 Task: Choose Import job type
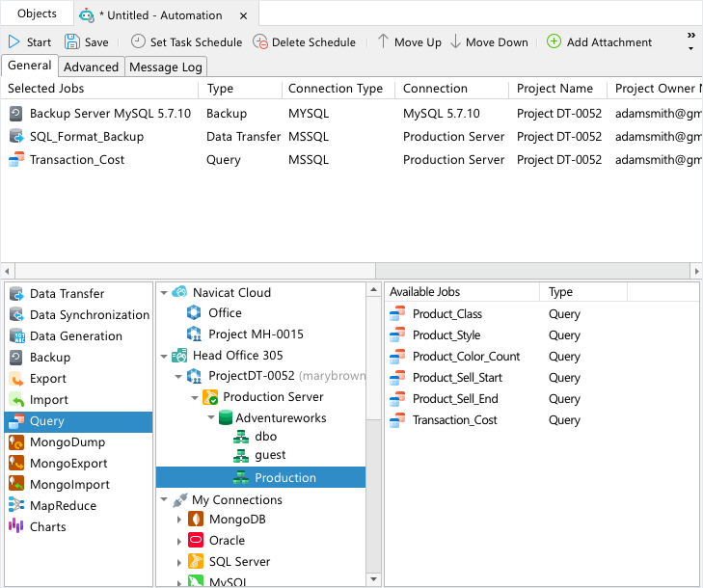pyautogui.click(x=78, y=400)
